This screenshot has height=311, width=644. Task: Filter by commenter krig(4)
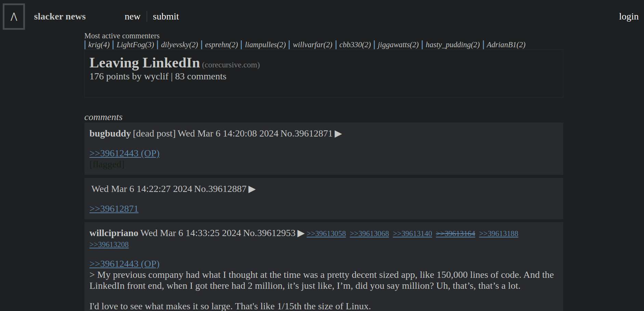point(99,45)
